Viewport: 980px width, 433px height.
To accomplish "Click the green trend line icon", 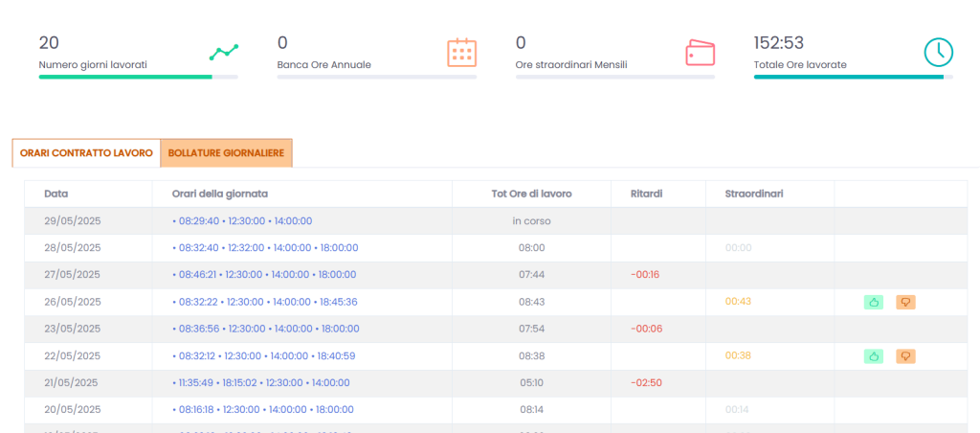I will coord(224,53).
